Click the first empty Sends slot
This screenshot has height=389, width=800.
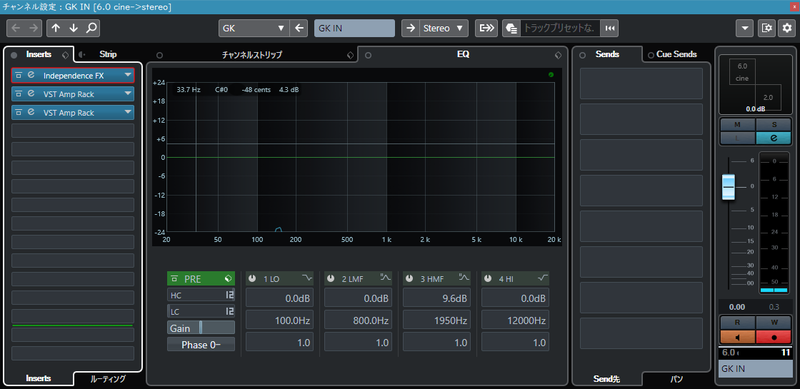(x=641, y=83)
